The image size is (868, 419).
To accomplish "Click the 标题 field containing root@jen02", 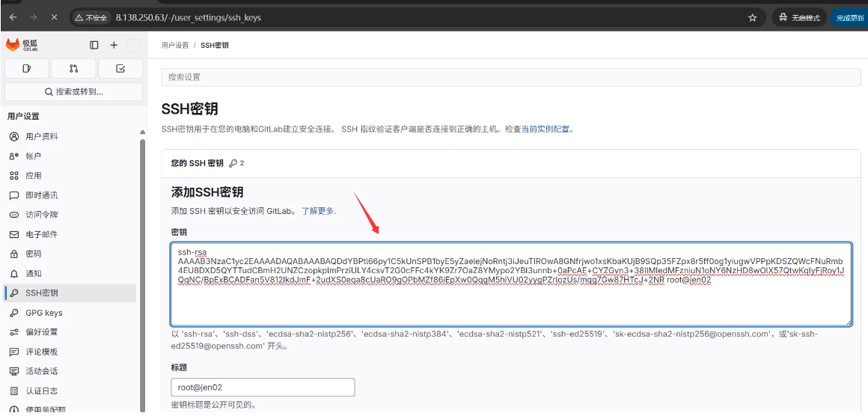I will tap(263, 388).
